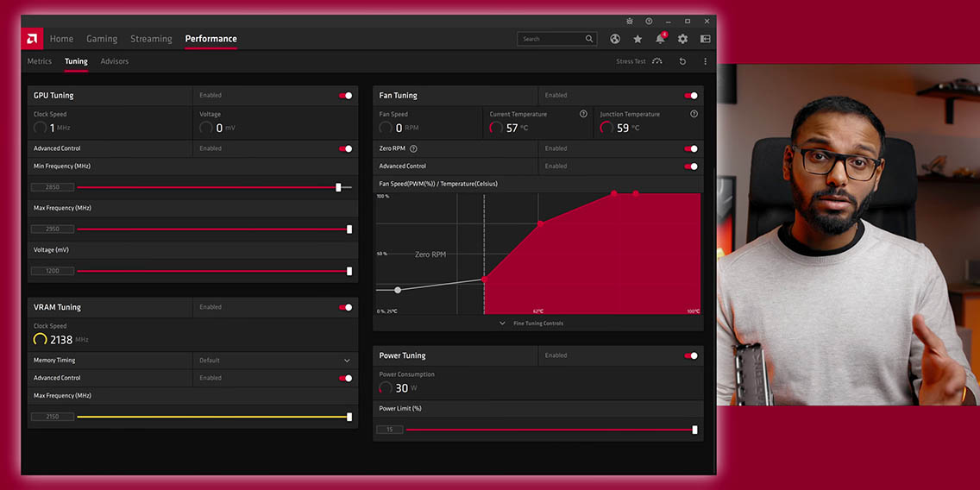980x490 pixels.
Task: Open help question mark in title bar
Action: pos(649,22)
